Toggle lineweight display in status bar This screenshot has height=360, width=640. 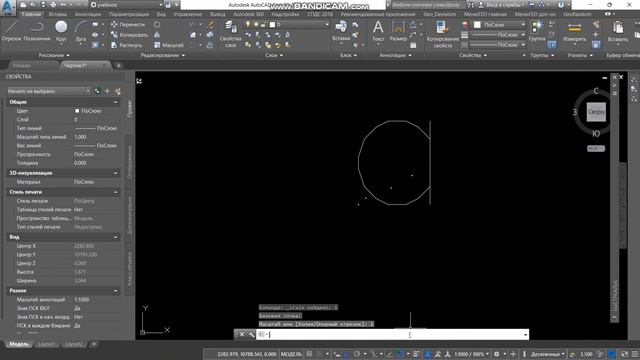coord(416,354)
